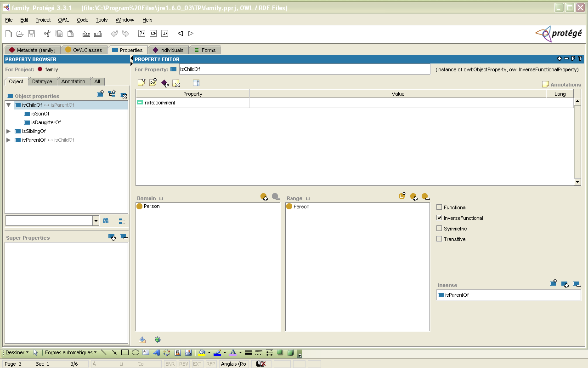Screen dimensions: 588x368
Task: Open font color dropdown arrow
Action: [x=240, y=353]
